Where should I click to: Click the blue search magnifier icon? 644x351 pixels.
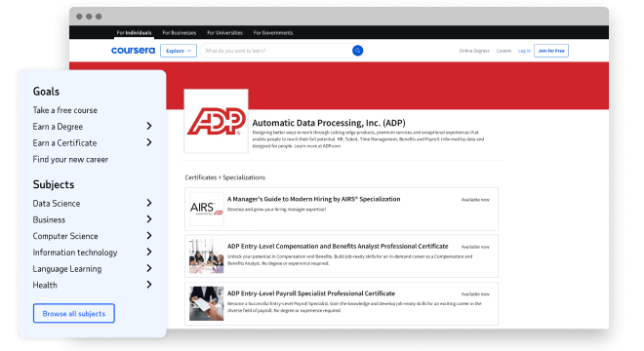click(357, 51)
